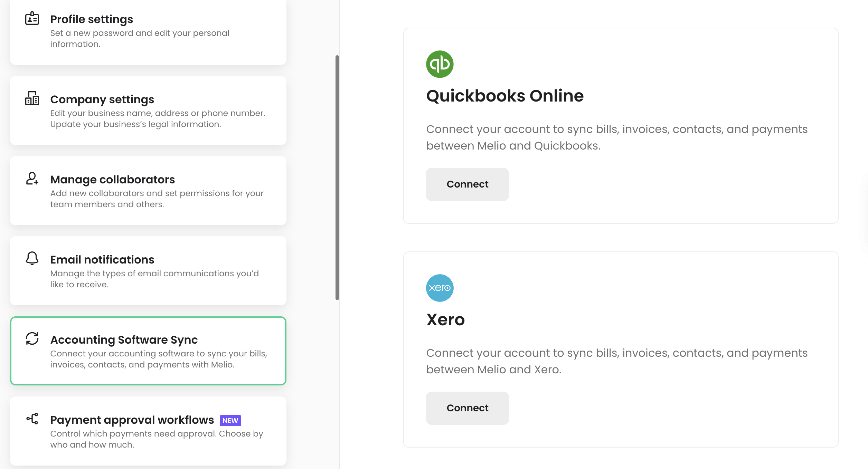Open Company settings

(148, 111)
